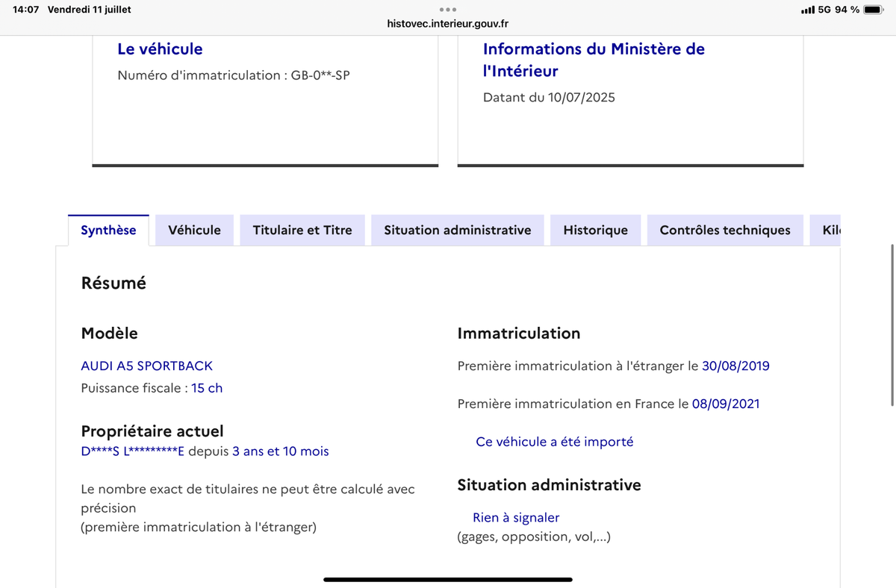Tap the cellular signal bars icon

pyautogui.click(x=808, y=10)
